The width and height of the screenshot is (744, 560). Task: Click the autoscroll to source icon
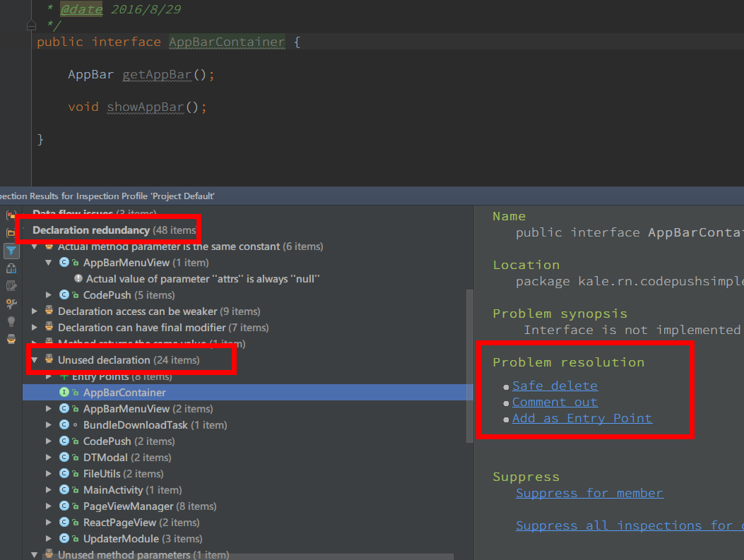click(x=11, y=268)
